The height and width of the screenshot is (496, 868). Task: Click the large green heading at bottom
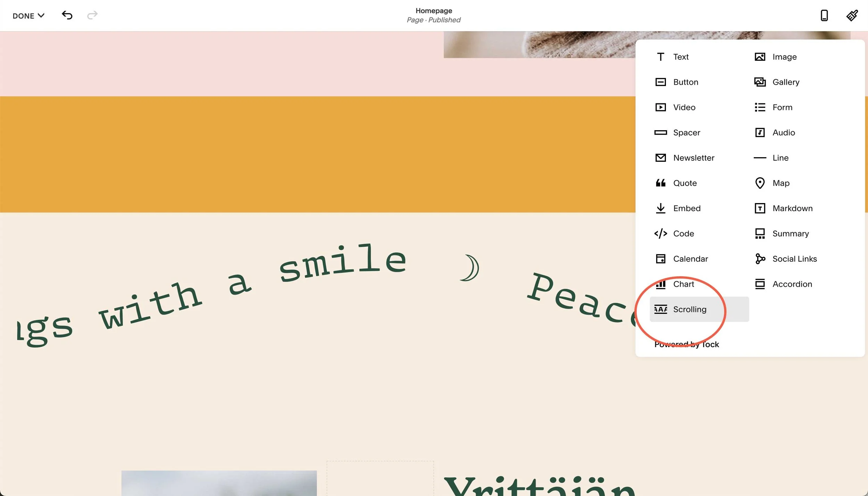[540, 486]
